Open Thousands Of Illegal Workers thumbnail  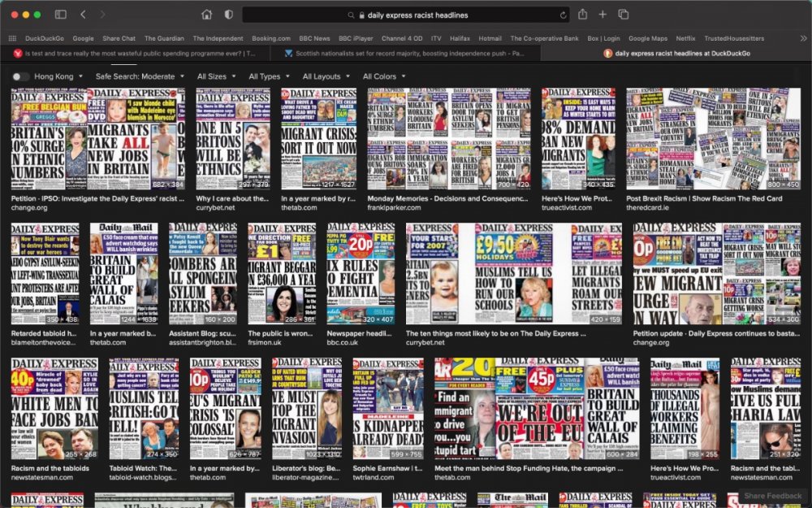click(x=685, y=409)
